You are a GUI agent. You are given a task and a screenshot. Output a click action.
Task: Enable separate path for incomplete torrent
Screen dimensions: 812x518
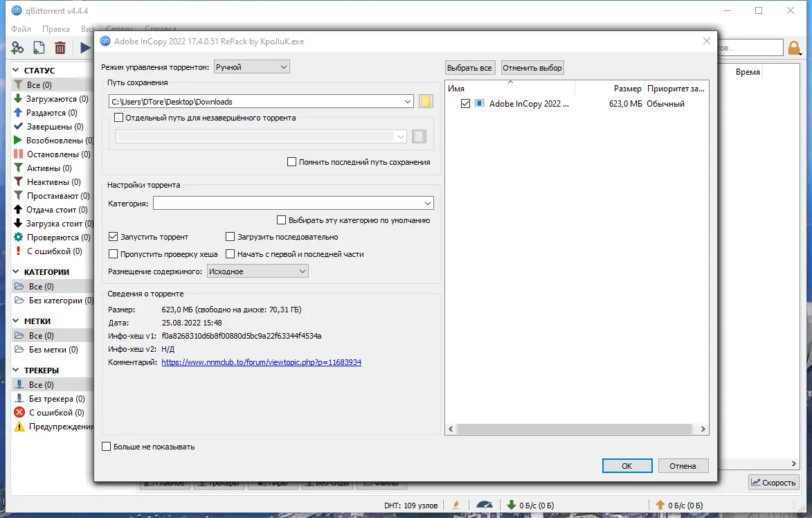(x=118, y=118)
